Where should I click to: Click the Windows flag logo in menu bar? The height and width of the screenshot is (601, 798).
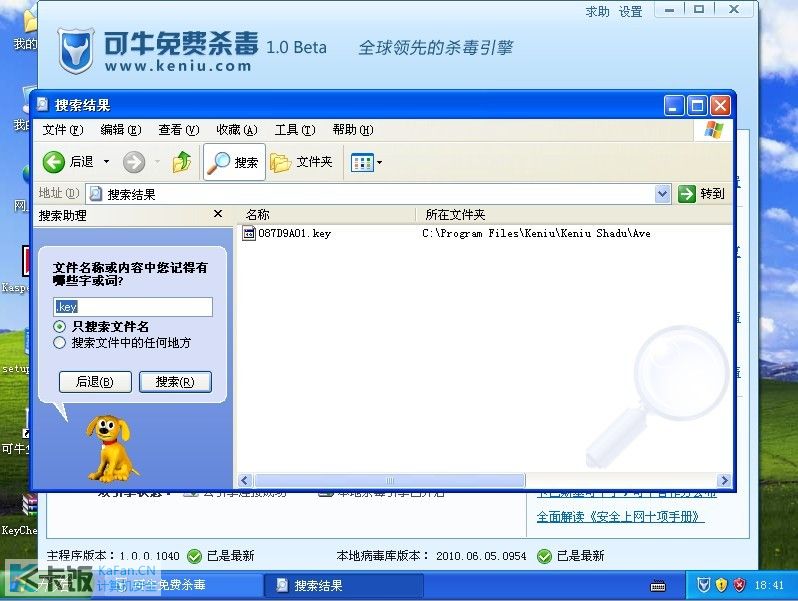coord(714,130)
